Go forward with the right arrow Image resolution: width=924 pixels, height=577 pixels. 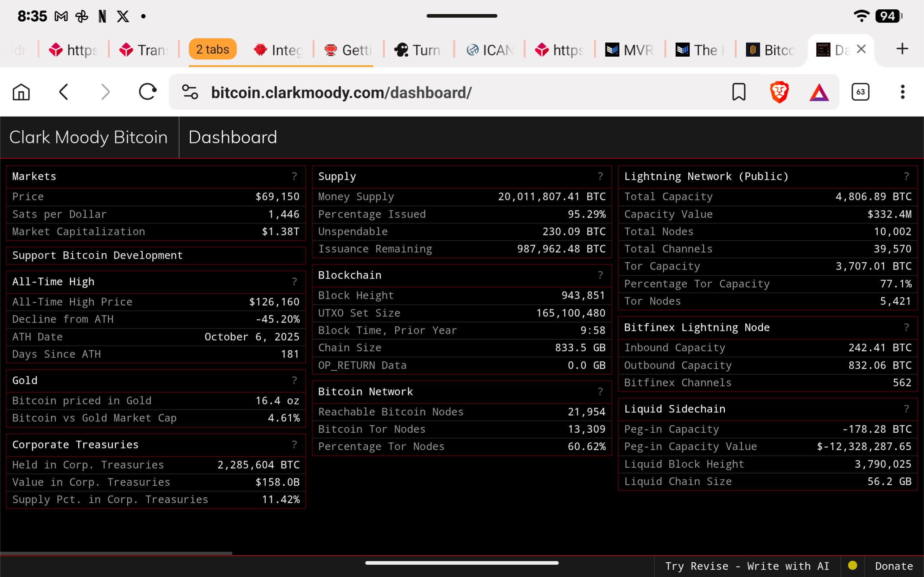105,92
